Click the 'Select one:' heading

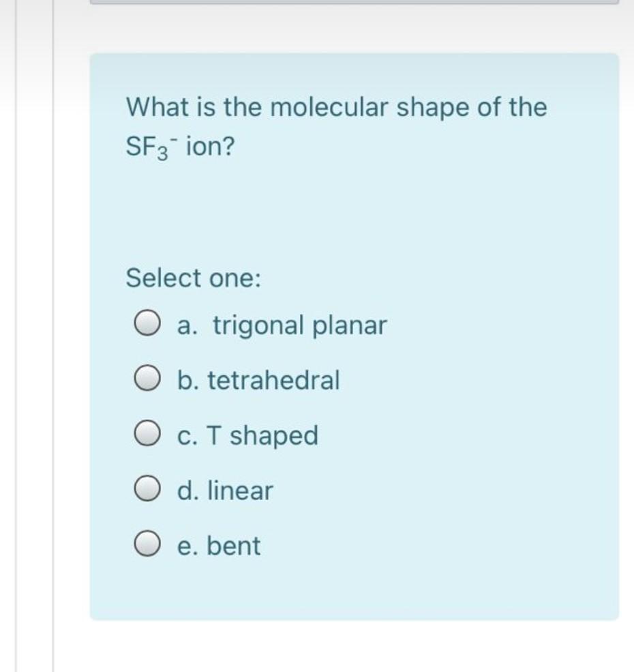pos(194,278)
